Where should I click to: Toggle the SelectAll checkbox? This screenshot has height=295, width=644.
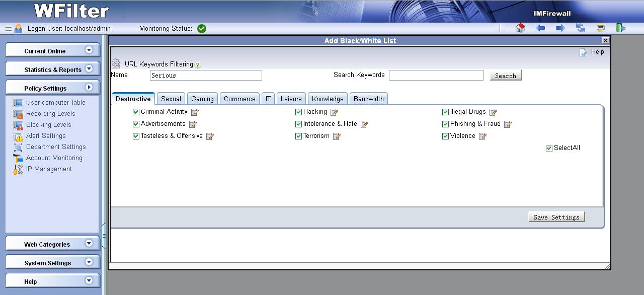click(x=549, y=149)
